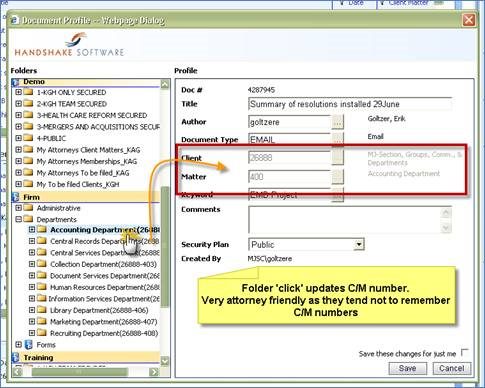Click the My Attorneys Memberships_KAG folder icon
The image size is (485, 388).
click(x=28, y=161)
